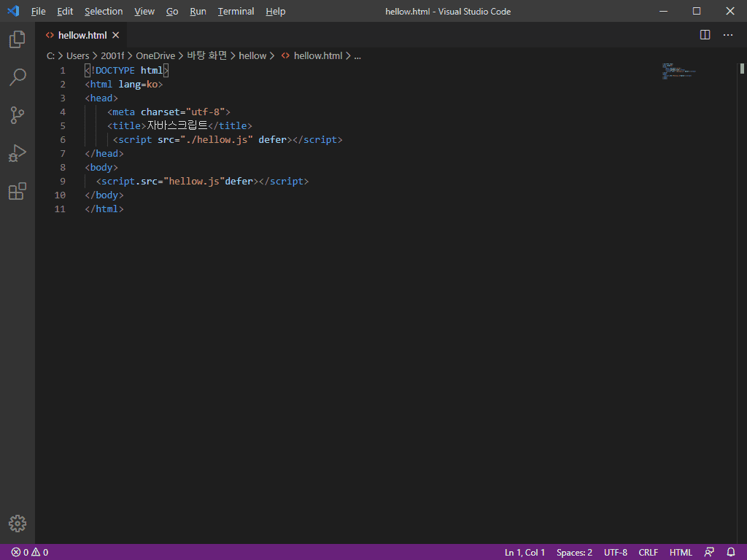747x560 pixels.
Task: Click the OneDrive folder in breadcrumb path
Action: click(155, 55)
